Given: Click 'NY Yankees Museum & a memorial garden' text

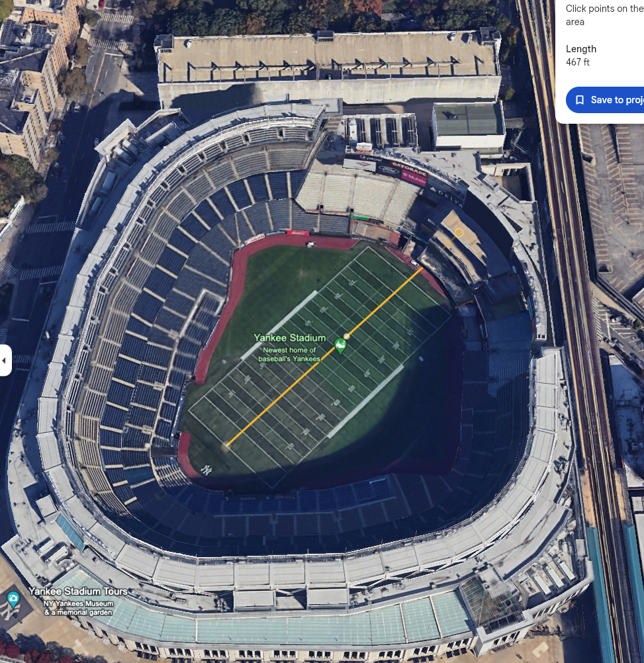Looking at the screenshot, I should click(78, 607).
